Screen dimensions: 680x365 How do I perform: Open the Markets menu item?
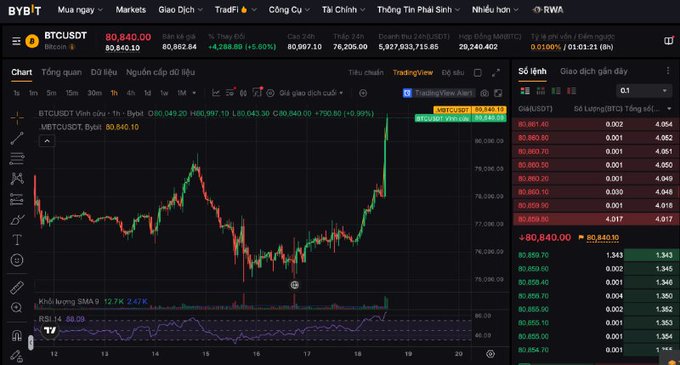pos(131,10)
